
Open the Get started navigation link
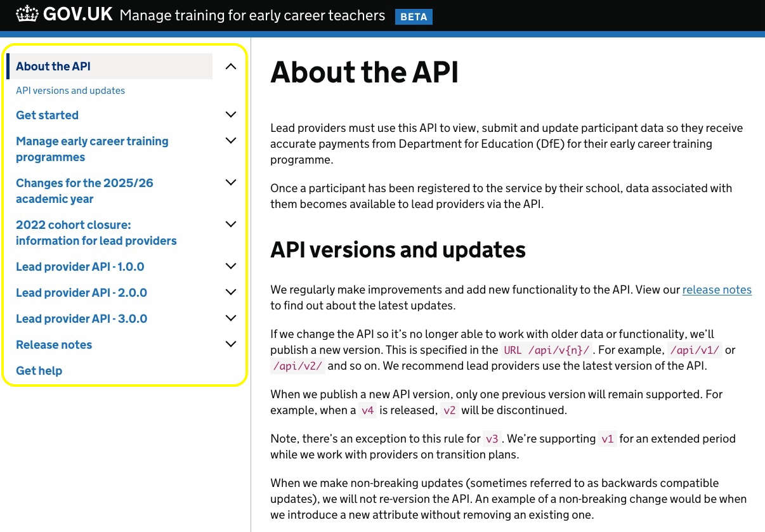tap(47, 115)
